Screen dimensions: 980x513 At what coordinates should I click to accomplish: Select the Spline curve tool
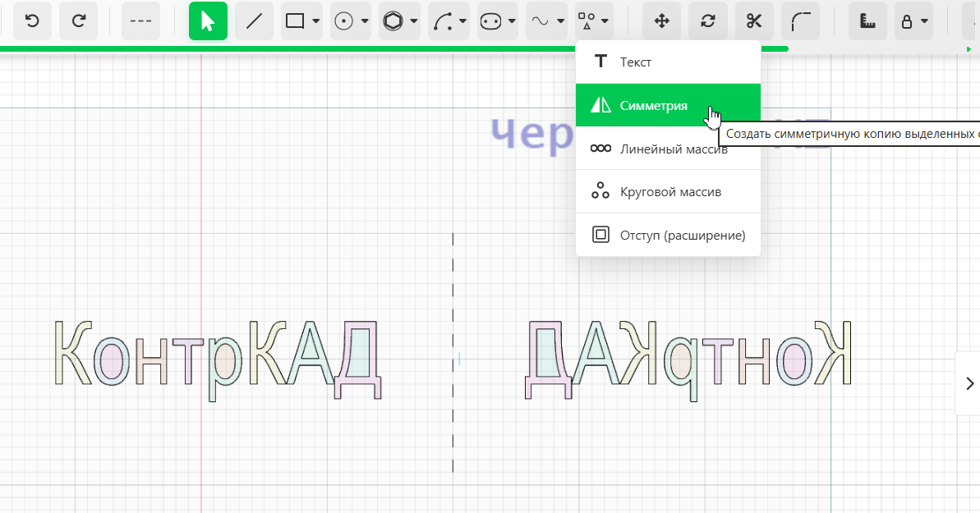540,21
